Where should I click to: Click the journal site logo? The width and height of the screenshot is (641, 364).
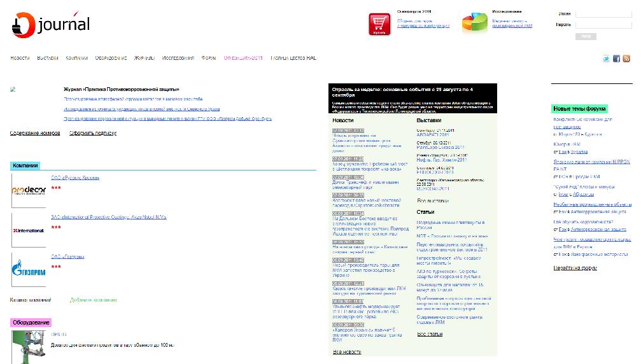[51, 25]
